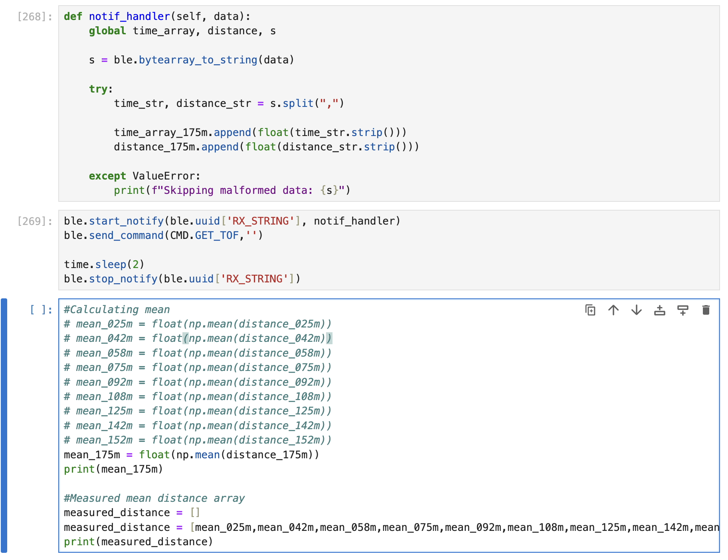Image resolution: width=728 pixels, height=560 pixels.
Task: Click commented line for mean_125m
Action: (198, 411)
